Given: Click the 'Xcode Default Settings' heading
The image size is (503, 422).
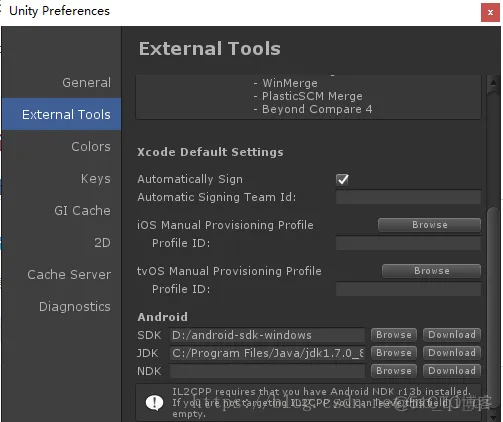Looking at the screenshot, I should click(x=210, y=152).
